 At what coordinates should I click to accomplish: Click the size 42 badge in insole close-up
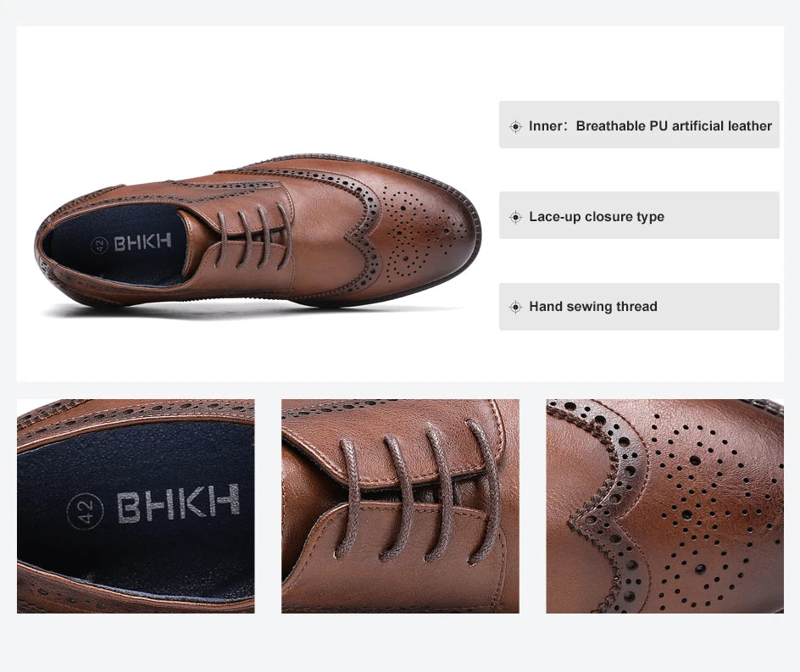[x=86, y=511]
